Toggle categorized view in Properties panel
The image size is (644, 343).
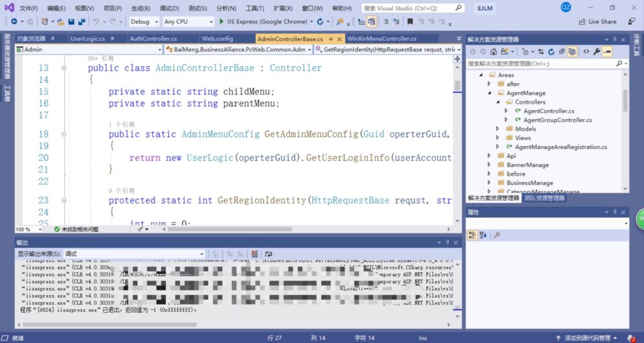click(472, 235)
